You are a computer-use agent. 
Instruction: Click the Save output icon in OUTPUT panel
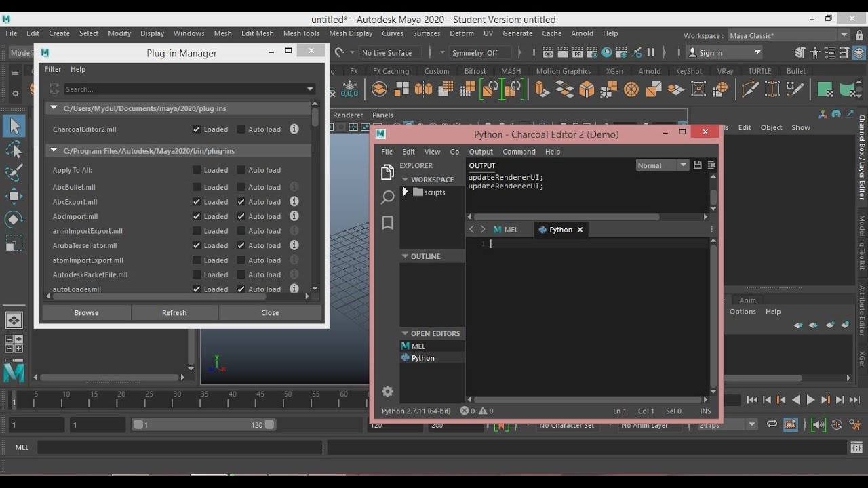[697, 165]
